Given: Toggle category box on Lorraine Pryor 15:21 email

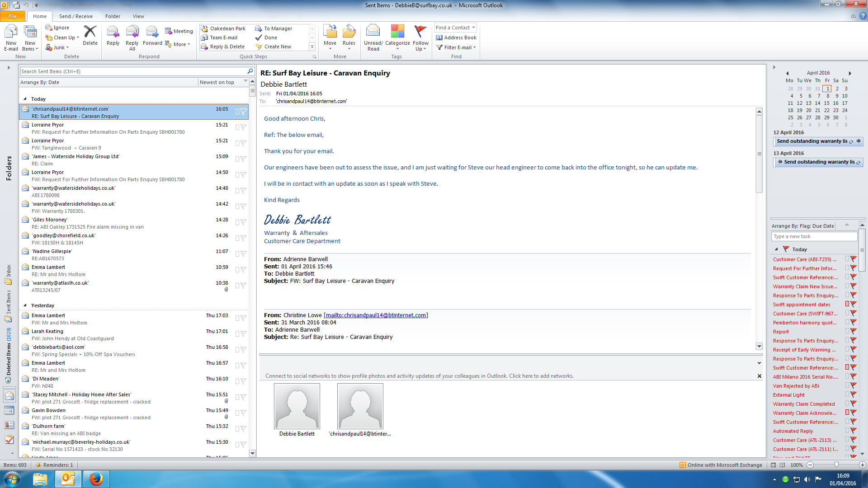Looking at the screenshot, I should 237,127.
